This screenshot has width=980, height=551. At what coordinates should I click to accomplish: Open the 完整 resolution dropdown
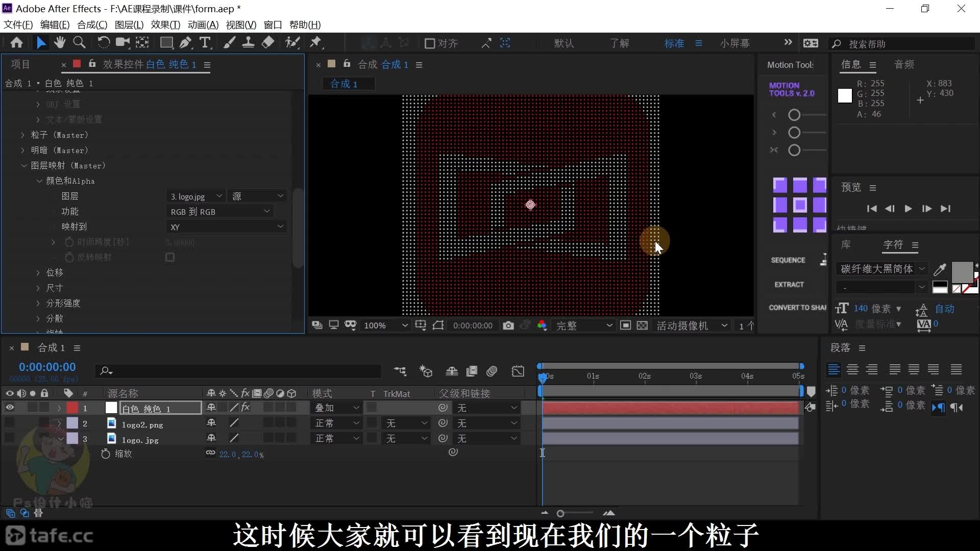click(583, 325)
